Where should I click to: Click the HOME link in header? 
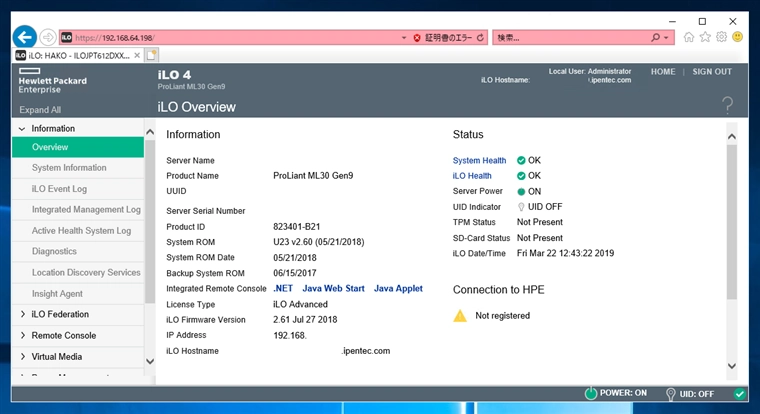(663, 72)
